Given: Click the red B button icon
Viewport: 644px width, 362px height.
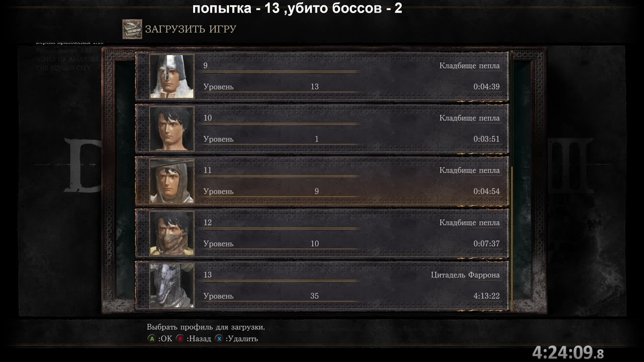Looking at the screenshot, I should 180,339.
